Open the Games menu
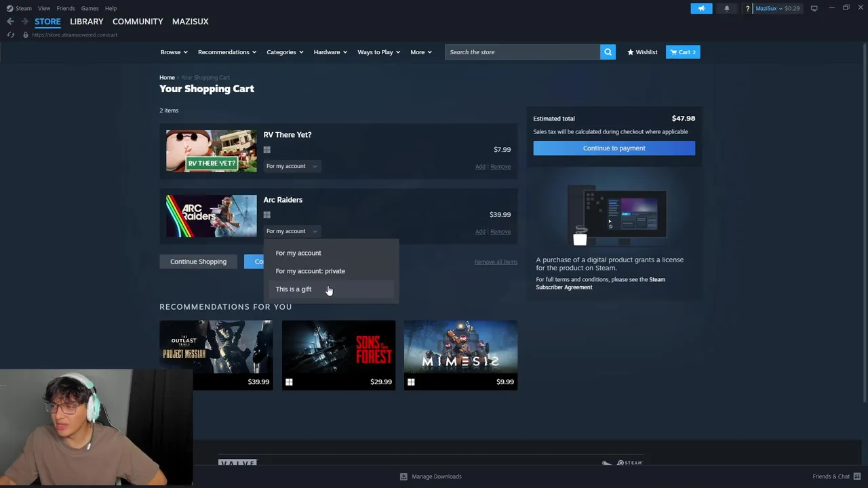Screen dimensions: 868x488 (90, 8)
